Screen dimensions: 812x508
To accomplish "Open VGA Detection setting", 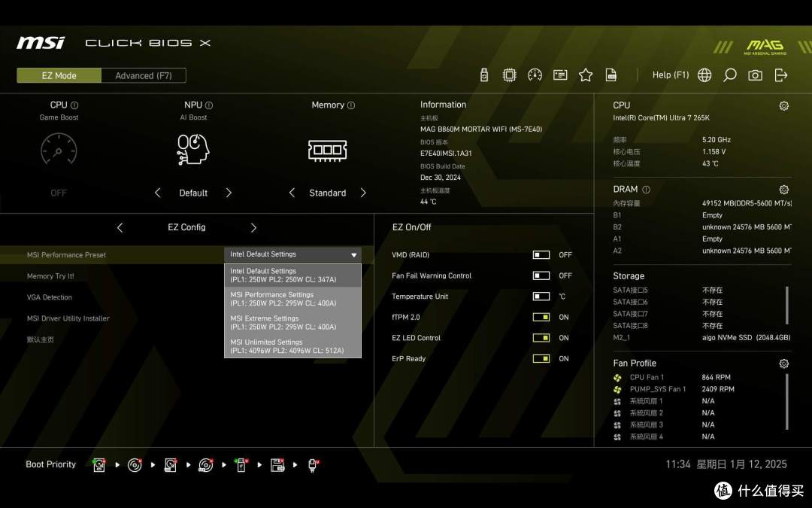I will (49, 297).
